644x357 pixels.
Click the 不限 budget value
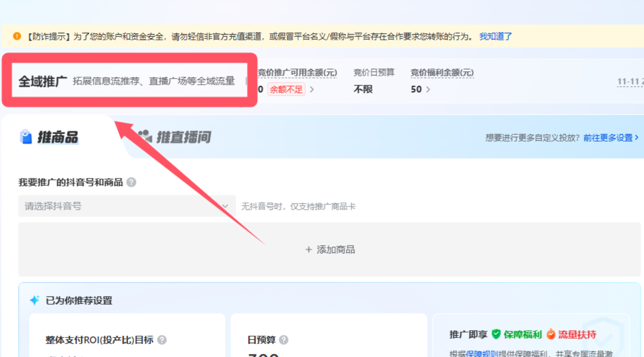click(363, 89)
